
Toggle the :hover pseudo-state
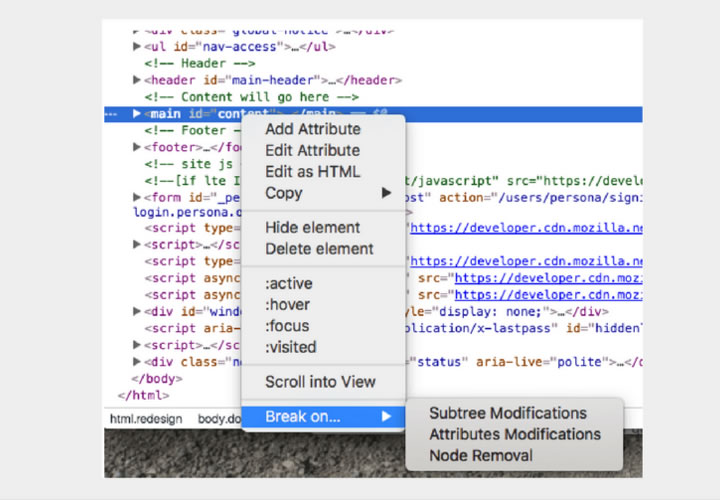pyautogui.click(x=288, y=304)
